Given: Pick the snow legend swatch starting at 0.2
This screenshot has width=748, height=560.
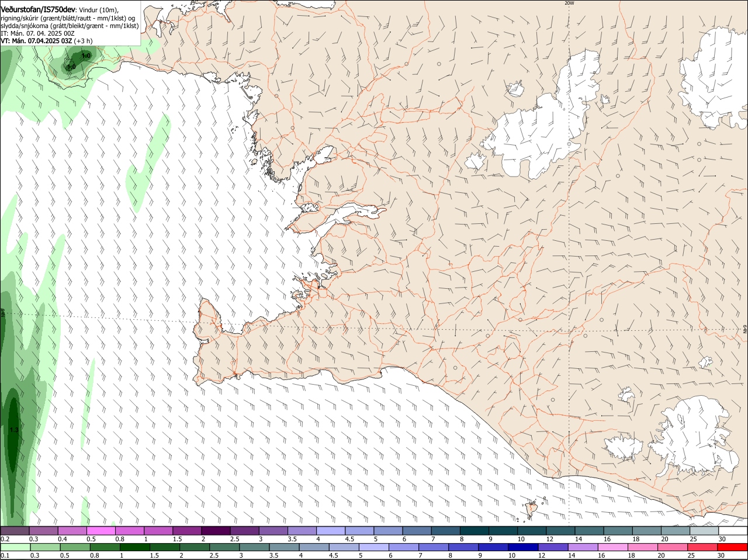Looking at the screenshot, I should 15,531.
